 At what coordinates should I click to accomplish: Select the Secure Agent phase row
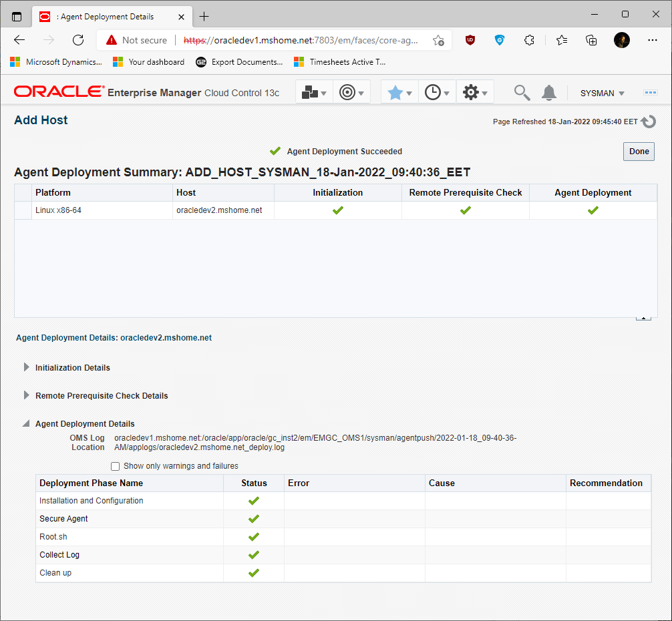[343, 519]
